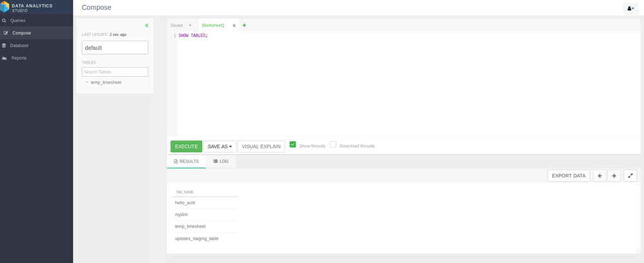Go to the Compose sidebar item

(36, 33)
